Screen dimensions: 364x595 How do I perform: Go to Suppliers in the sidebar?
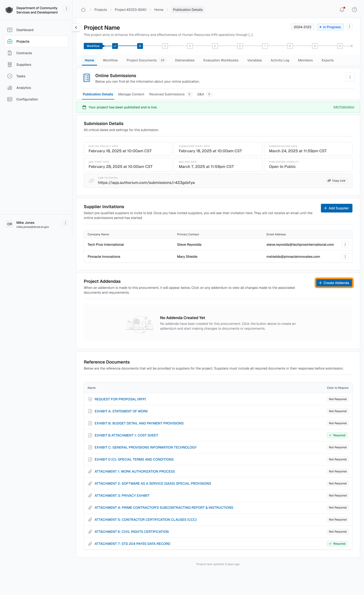click(24, 65)
